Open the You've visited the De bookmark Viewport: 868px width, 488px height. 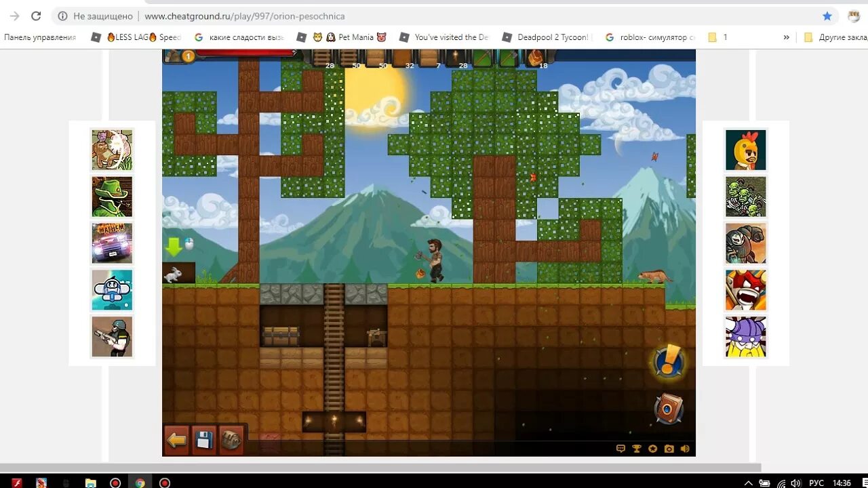tap(444, 37)
